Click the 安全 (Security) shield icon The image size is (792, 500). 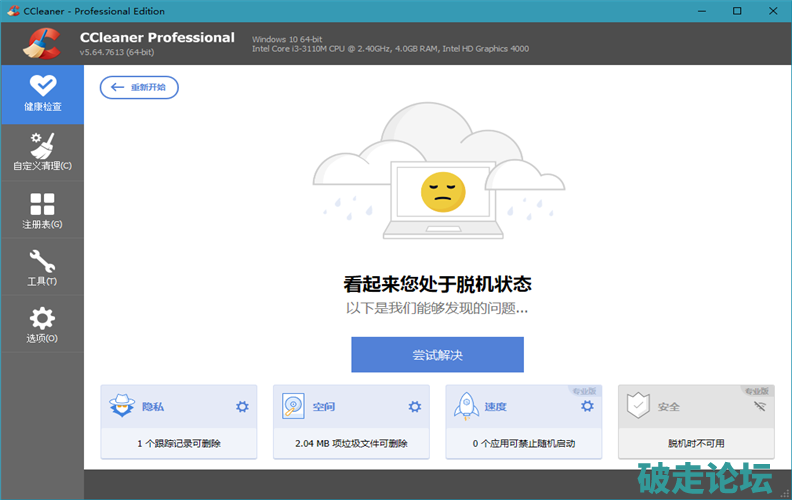click(x=638, y=406)
